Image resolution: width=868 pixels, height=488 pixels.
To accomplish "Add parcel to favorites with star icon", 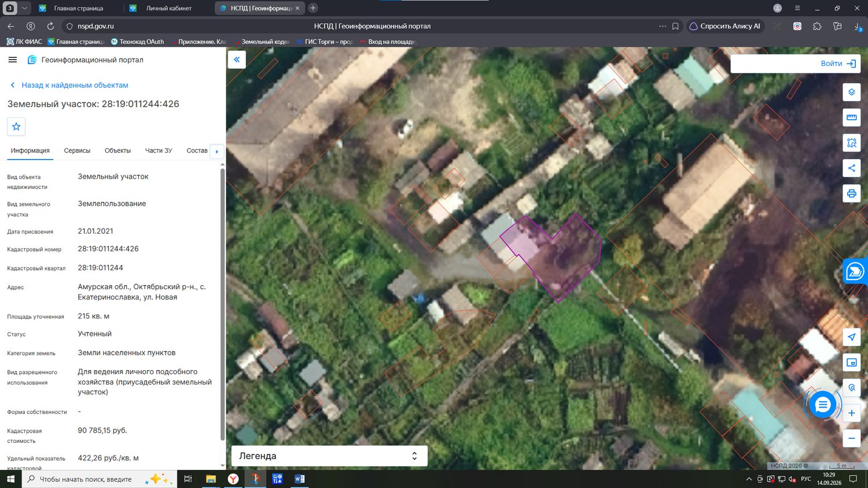I will (16, 127).
